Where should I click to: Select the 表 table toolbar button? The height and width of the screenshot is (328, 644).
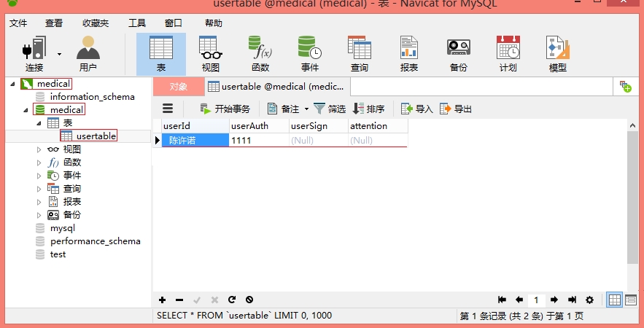[x=161, y=54]
